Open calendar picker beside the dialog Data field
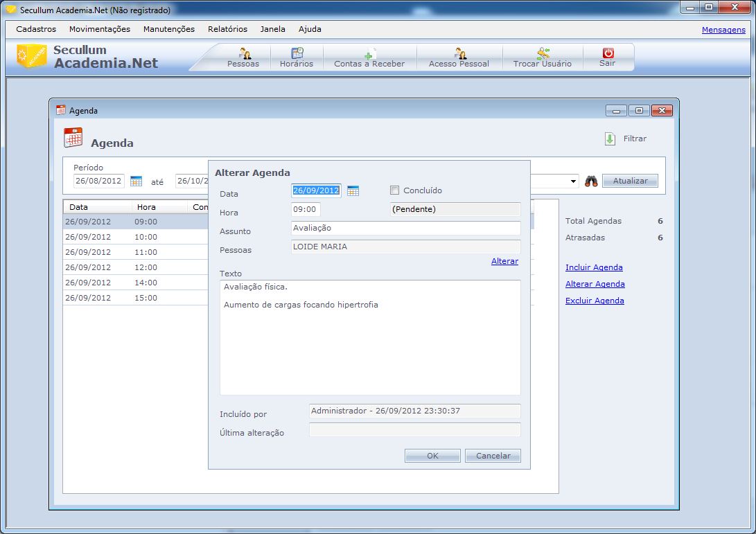Screen dimensions: 756x534 [353, 191]
